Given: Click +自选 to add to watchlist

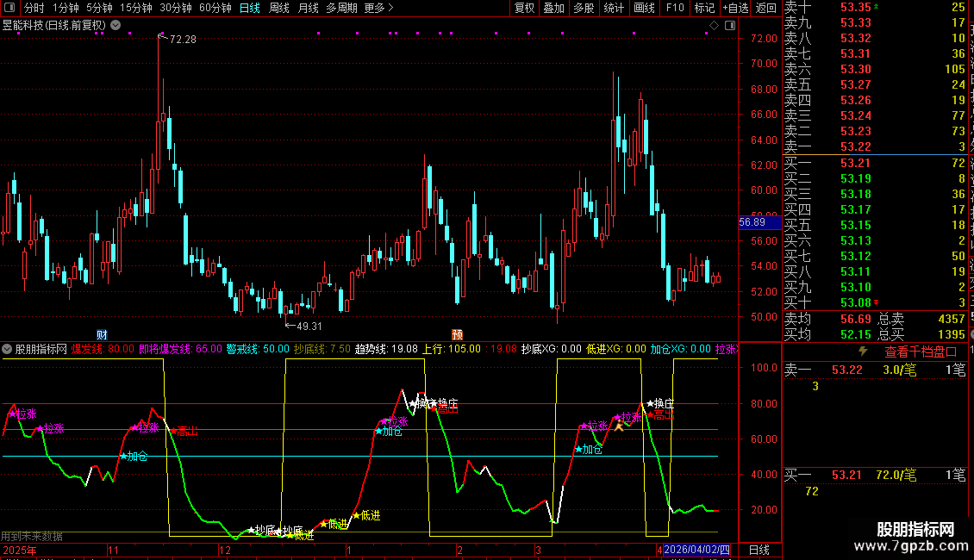Looking at the screenshot, I should [736, 9].
